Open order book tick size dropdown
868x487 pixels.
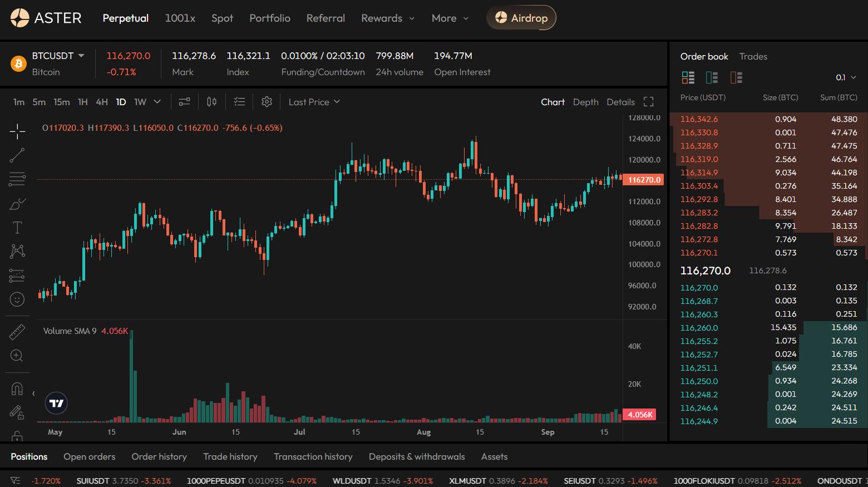point(846,77)
